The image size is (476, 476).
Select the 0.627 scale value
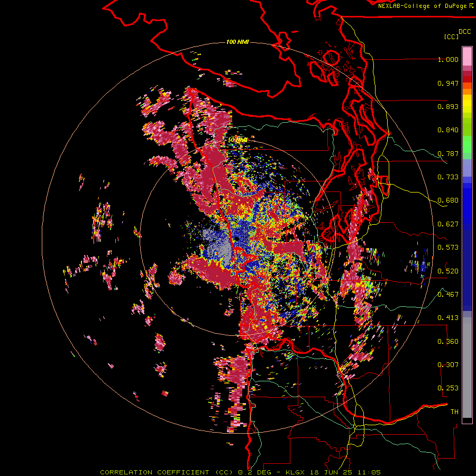[x=448, y=224]
